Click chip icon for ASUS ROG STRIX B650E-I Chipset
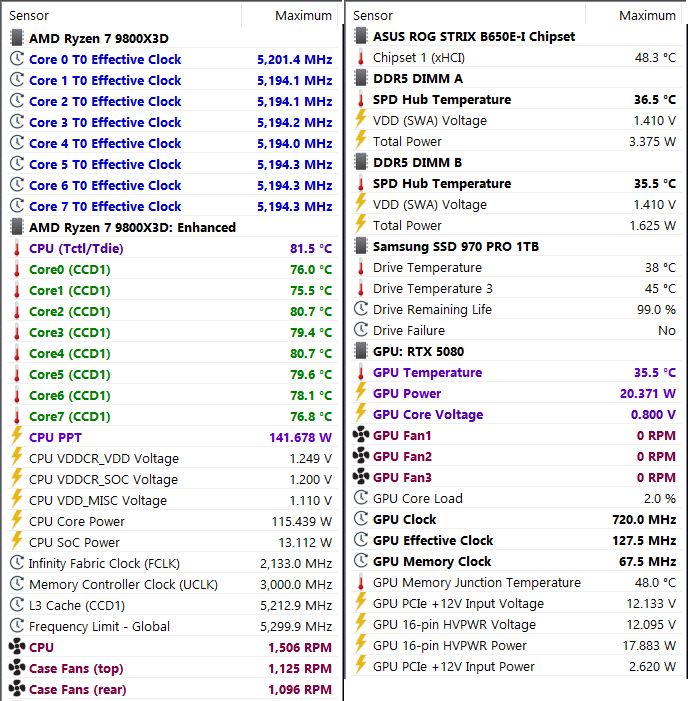The height and width of the screenshot is (701, 688). pyautogui.click(x=361, y=36)
